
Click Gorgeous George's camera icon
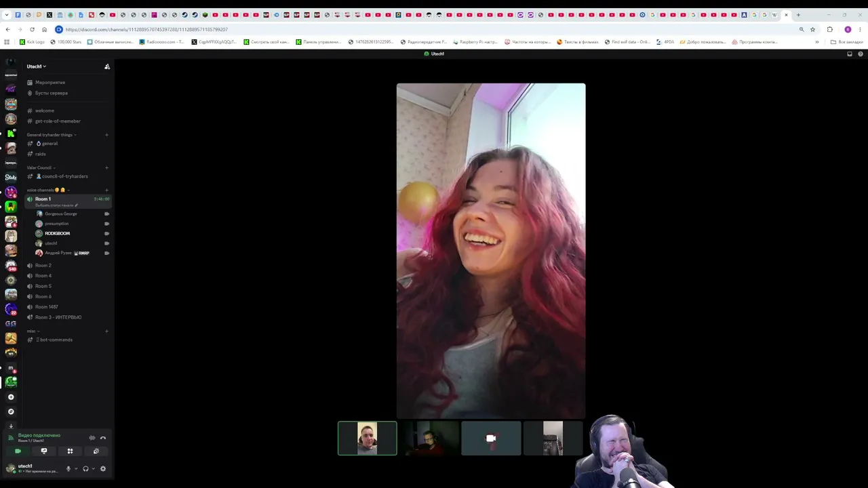107,214
